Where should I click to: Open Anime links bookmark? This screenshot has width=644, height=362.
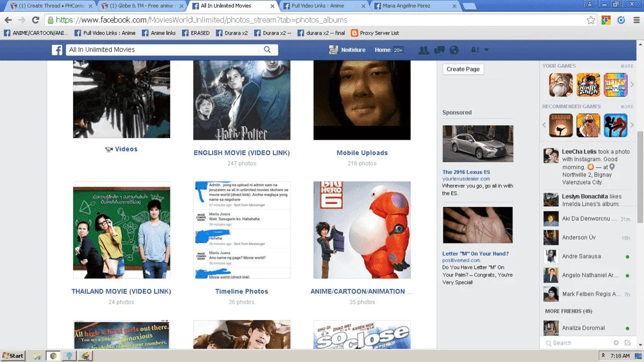(x=158, y=33)
